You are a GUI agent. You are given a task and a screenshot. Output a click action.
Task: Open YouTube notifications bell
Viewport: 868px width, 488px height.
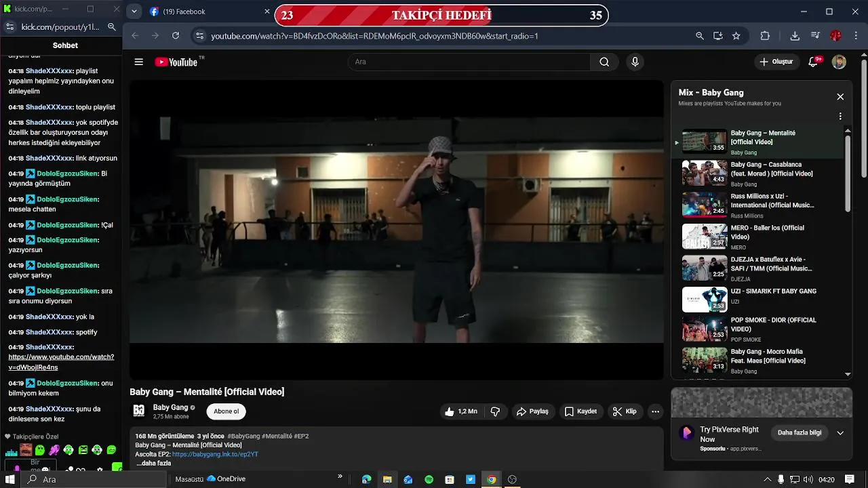click(x=813, y=62)
